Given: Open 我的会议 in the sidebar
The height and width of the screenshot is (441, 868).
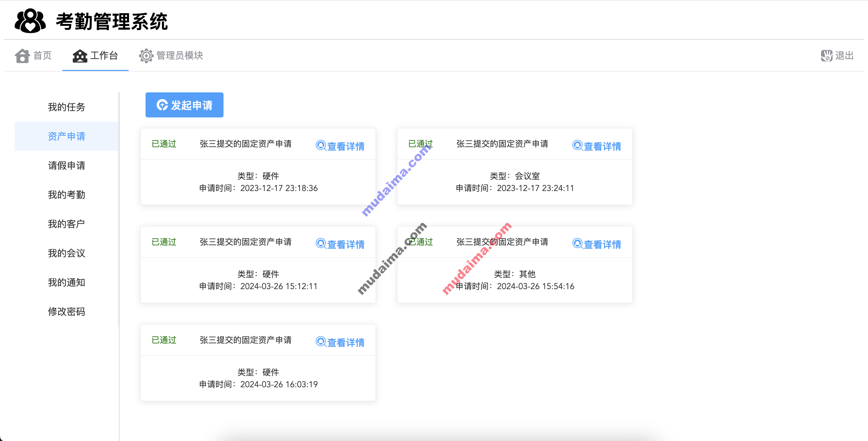Looking at the screenshot, I should 67,253.
